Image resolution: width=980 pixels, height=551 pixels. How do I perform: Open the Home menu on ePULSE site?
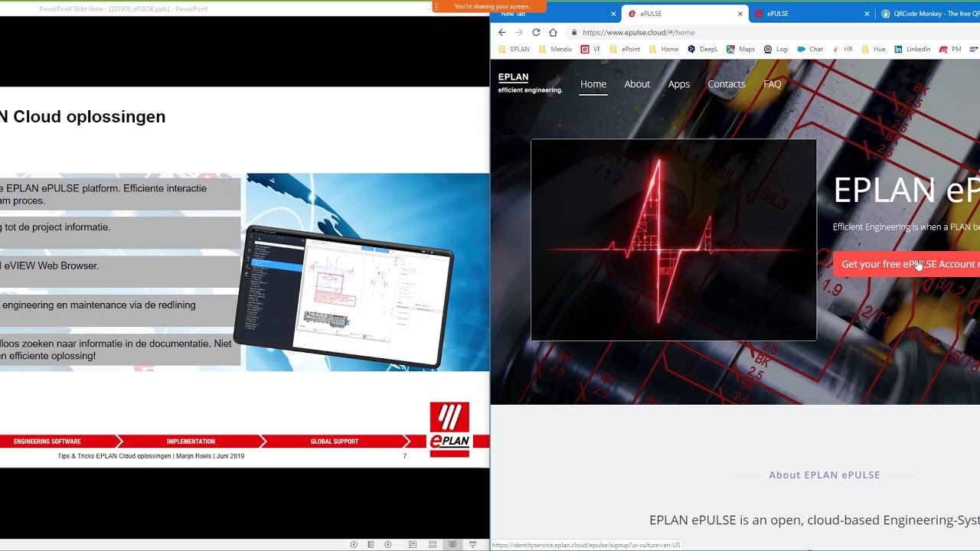pyautogui.click(x=593, y=84)
